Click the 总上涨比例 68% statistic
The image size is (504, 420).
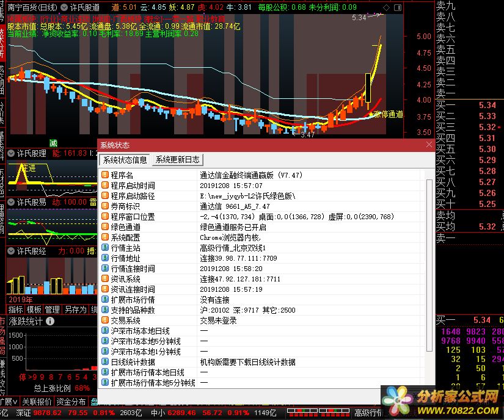point(62,388)
